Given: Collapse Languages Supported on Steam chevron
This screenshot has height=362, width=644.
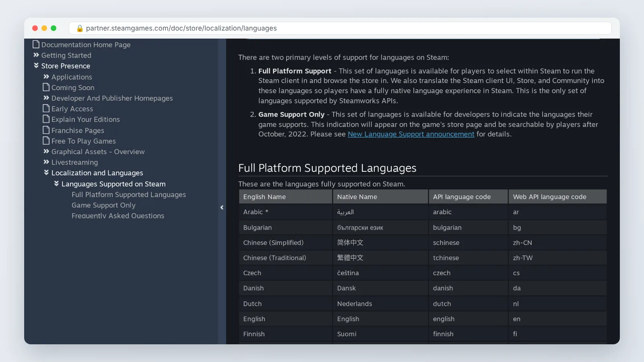Looking at the screenshot, I should coord(56,183).
